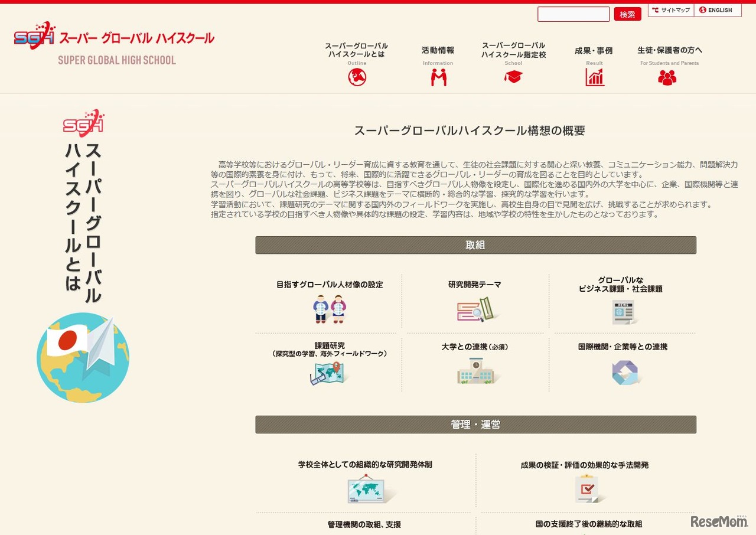Select the 活動情報 Information people icon
The width and height of the screenshot is (756, 535).
(x=438, y=76)
